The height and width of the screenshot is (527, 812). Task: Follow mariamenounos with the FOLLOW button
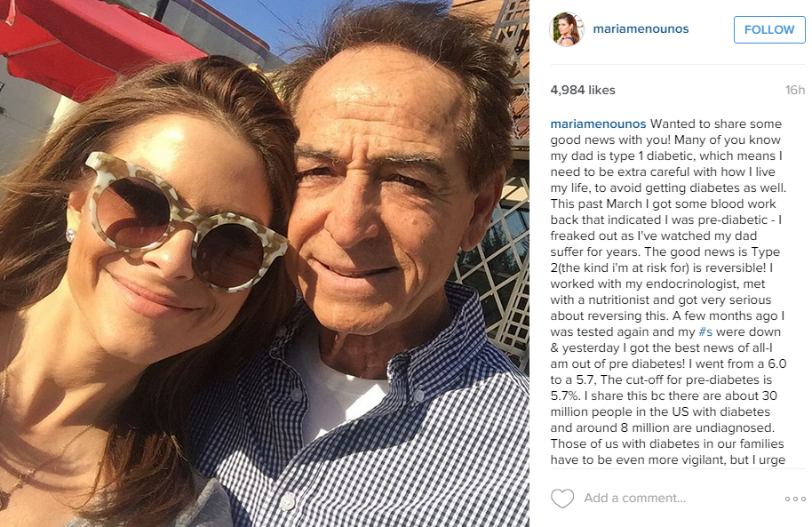pos(769,29)
